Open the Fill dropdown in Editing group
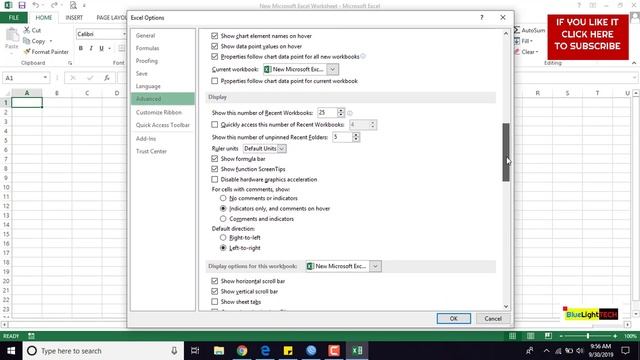640x360 pixels. [x=531, y=41]
